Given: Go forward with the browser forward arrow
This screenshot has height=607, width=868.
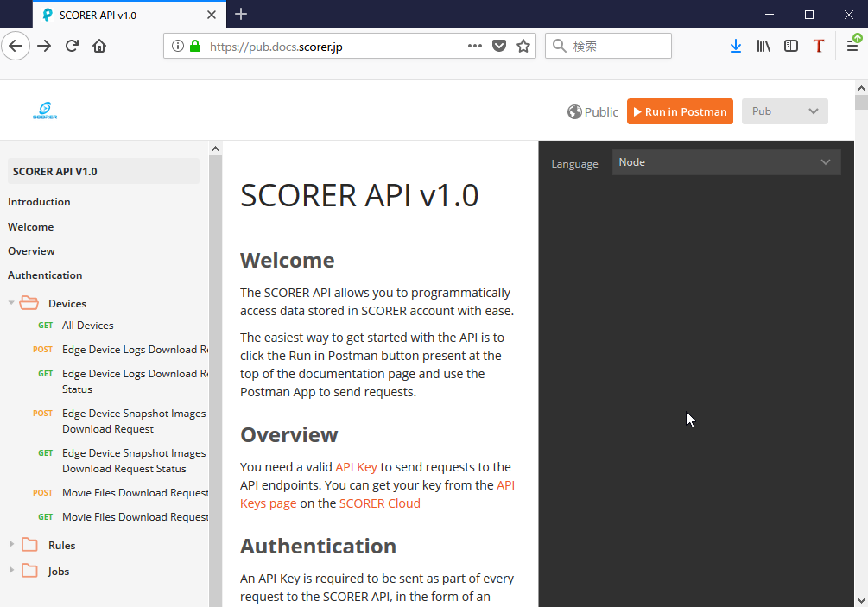Looking at the screenshot, I should point(44,46).
